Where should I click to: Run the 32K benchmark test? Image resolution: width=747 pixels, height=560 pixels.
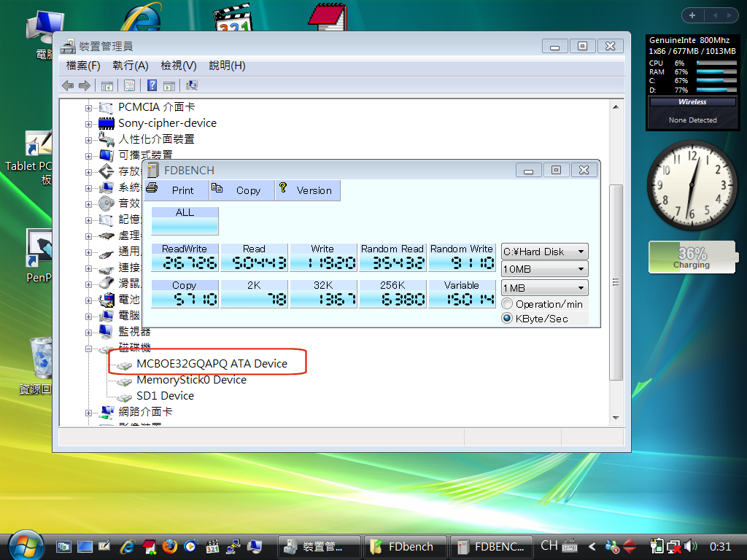click(x=323, y=294)
